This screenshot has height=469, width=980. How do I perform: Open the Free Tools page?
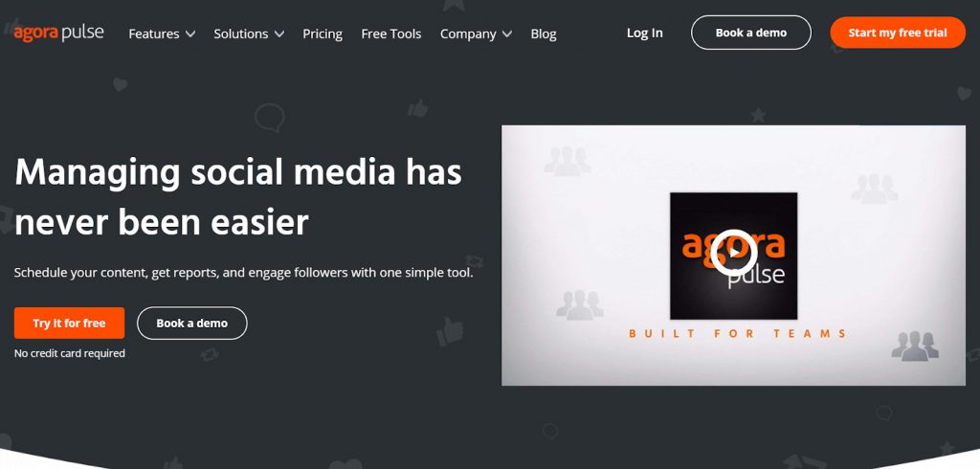tap(391, 33)
